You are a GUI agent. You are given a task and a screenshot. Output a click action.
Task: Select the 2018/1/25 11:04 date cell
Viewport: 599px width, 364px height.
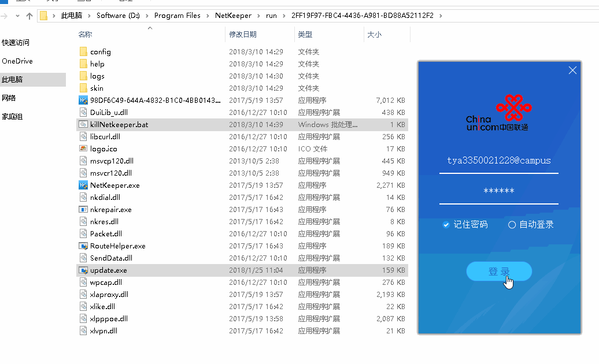coord(256,270)
